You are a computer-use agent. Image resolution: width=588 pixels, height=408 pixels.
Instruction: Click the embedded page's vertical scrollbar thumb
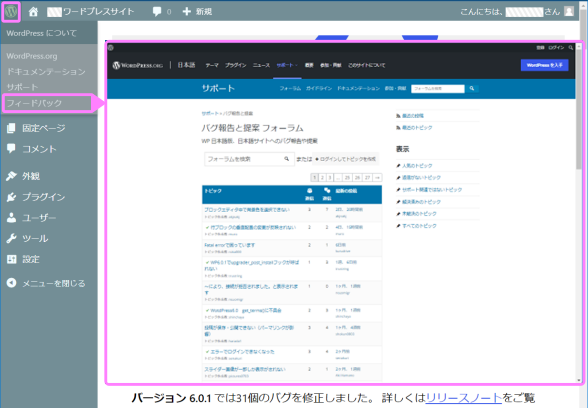[579, 110]
